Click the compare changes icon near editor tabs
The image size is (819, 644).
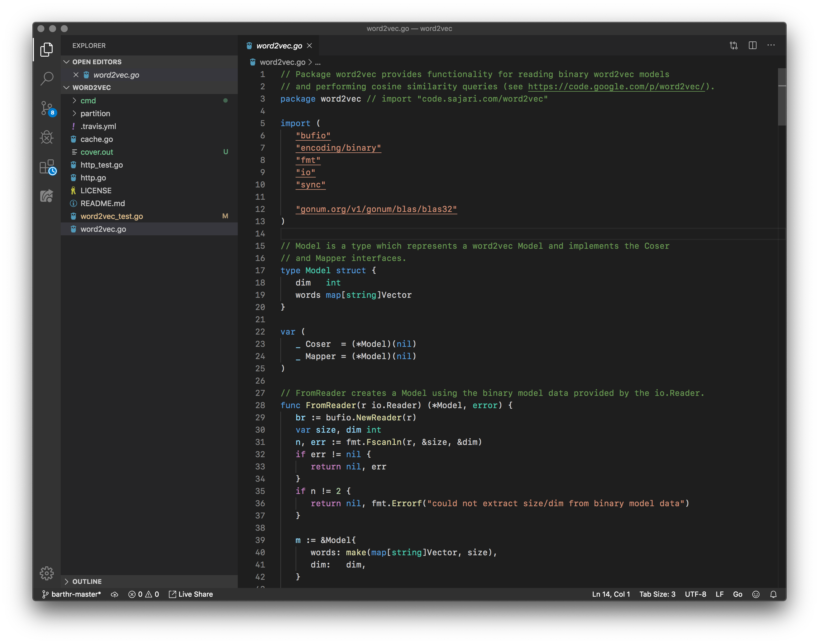click(x=734, y=45)
